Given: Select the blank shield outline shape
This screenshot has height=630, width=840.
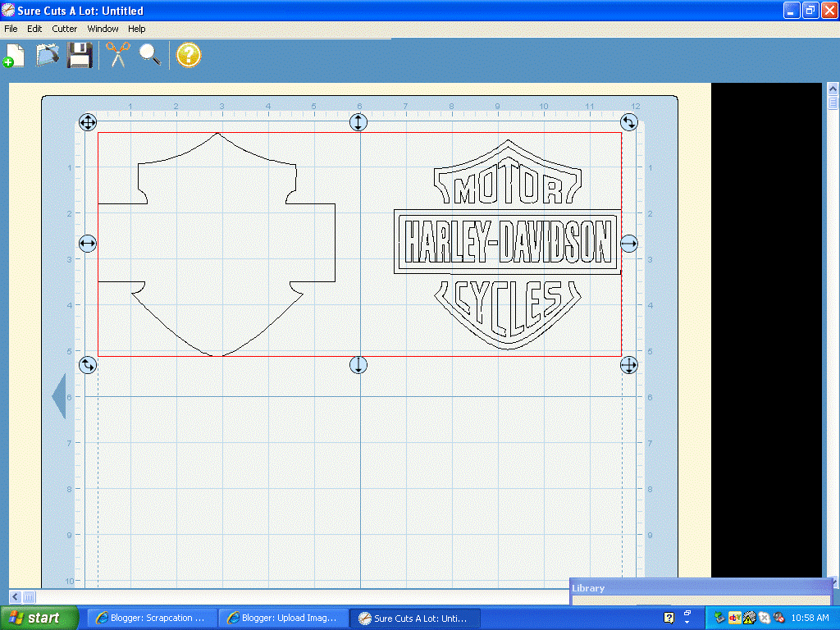Looking at the screenshot, I should tap(217, 244).
